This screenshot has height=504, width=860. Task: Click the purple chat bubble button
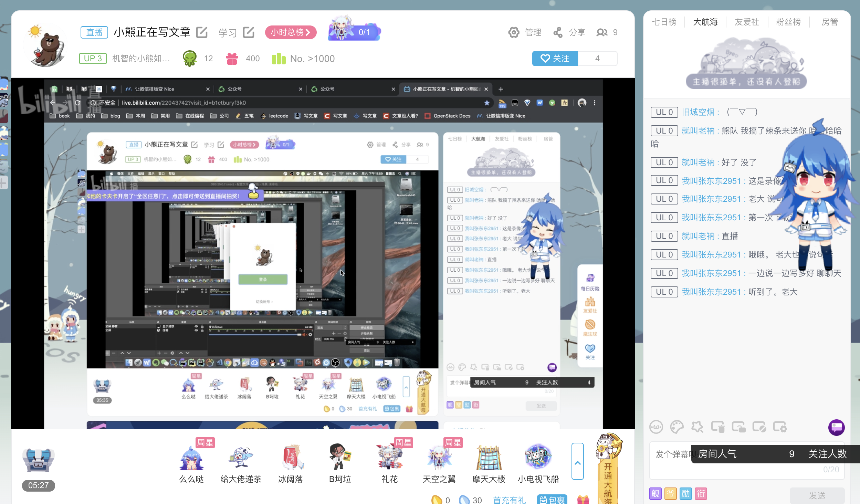point(836,427)
